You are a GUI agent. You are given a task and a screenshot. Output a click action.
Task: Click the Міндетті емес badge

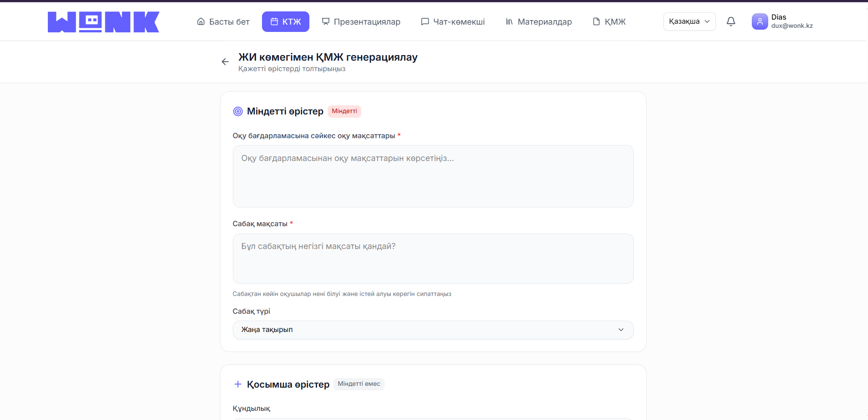pos(359,384)
